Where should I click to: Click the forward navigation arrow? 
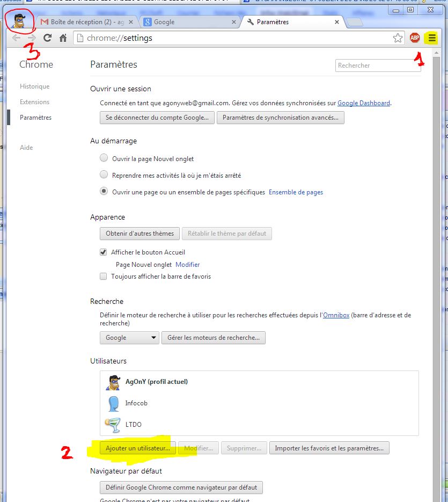32,38
